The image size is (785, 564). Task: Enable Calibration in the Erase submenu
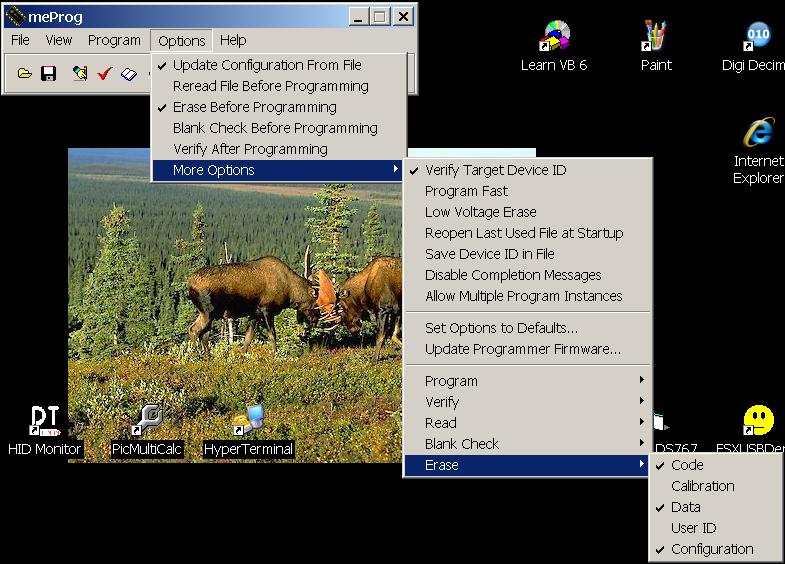pos(702,486)
